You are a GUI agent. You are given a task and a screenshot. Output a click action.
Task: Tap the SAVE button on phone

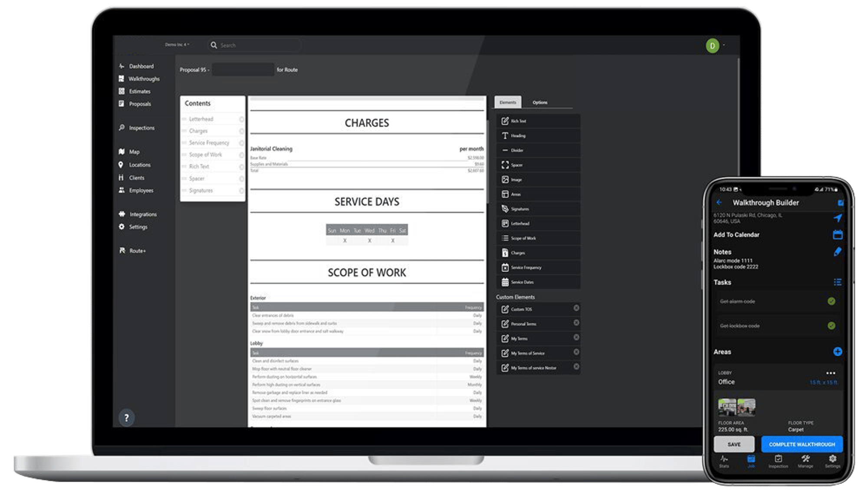click(x=734, y=444)
